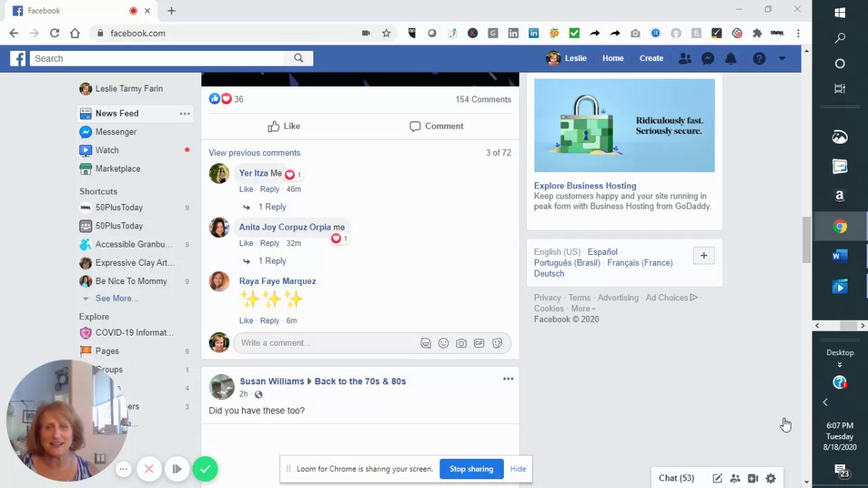Open Quick Help question icon
The width and height of the screenshot is (868, 488).
point(759,58)
